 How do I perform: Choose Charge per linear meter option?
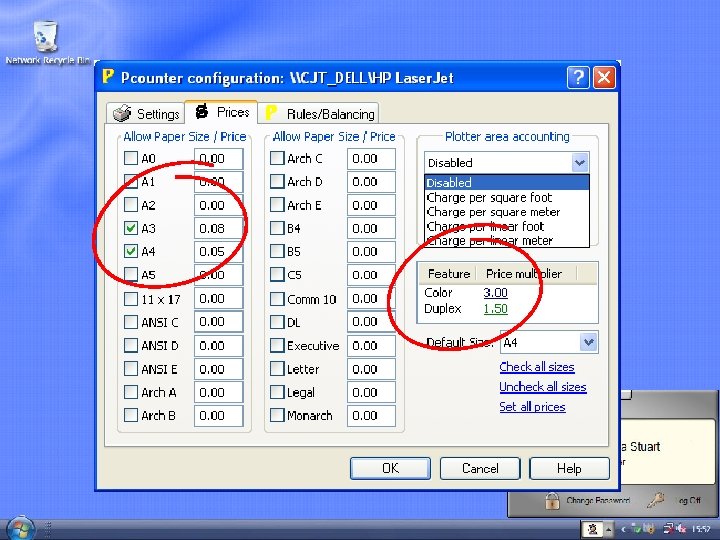pos(506,240)
